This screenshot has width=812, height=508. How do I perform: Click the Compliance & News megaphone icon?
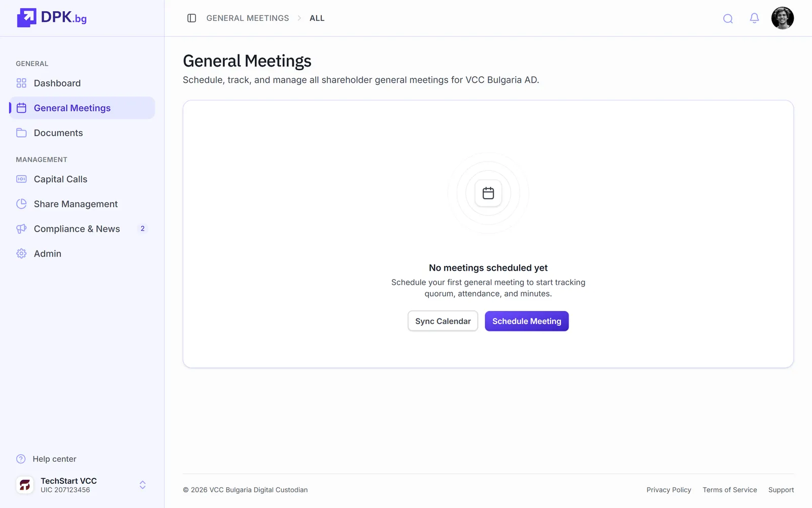click(x=21, y=229)
